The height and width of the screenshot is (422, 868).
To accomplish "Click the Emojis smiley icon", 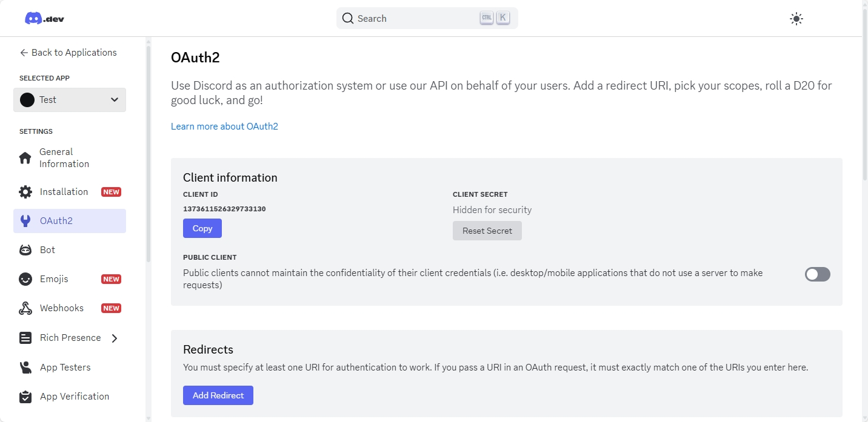I will [25, 279].
